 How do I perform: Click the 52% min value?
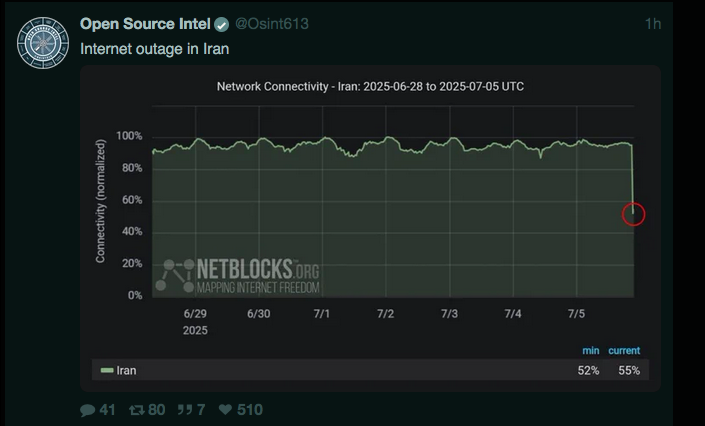588,370
